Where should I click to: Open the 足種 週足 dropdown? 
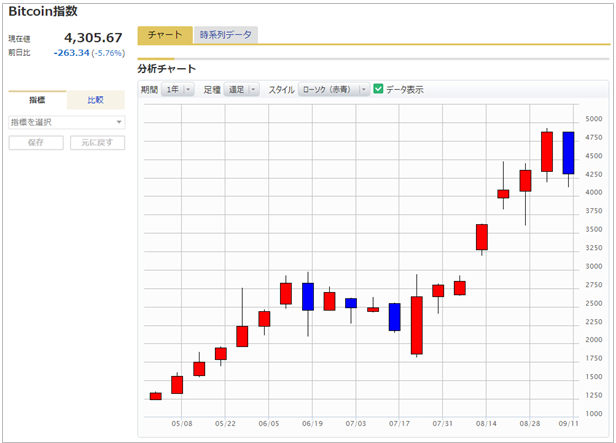pos(242,90)
